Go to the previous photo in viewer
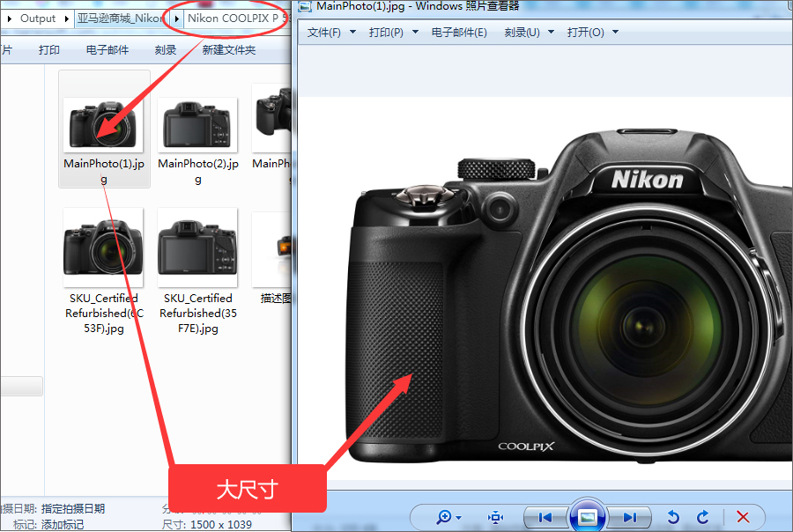The height and width of the screenshot is (532, 793). tap(545, 517)
